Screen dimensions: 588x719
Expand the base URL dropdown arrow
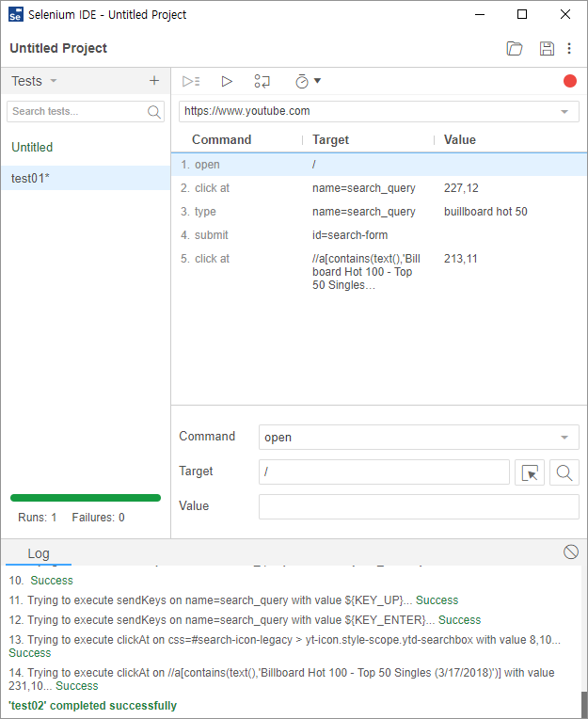[564, 111]
